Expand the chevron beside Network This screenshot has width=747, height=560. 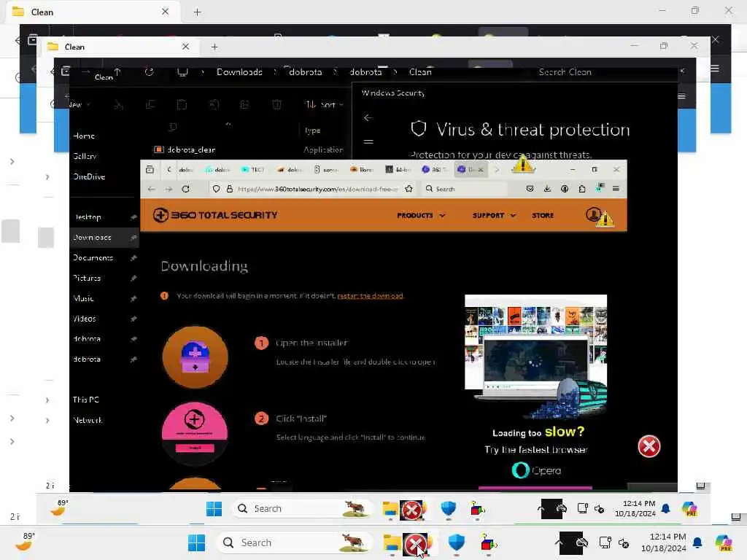coord(47,421)
